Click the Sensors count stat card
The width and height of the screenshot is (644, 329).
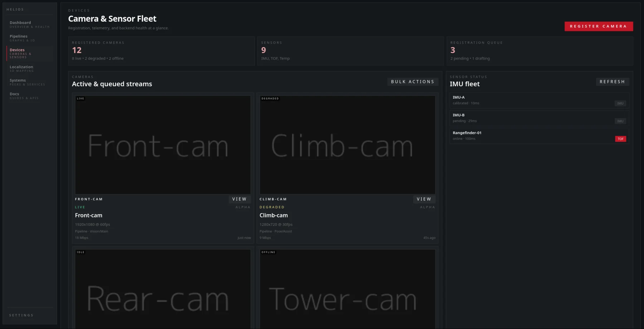pyautogui.click(x=350, y=51)
